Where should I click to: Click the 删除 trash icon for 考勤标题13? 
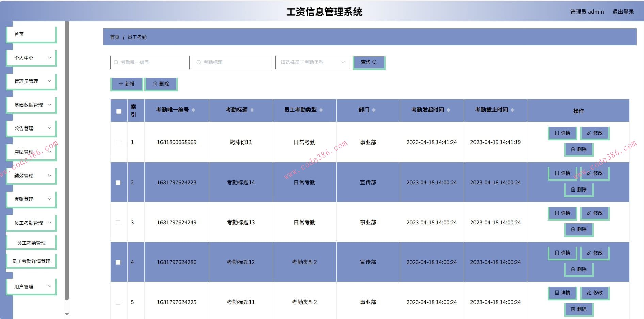pos(572,229)
